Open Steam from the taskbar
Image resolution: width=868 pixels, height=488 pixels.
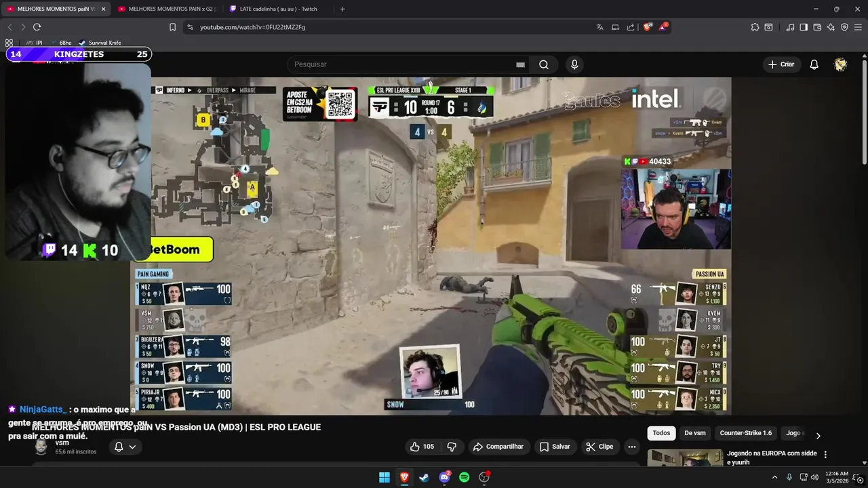424,477
